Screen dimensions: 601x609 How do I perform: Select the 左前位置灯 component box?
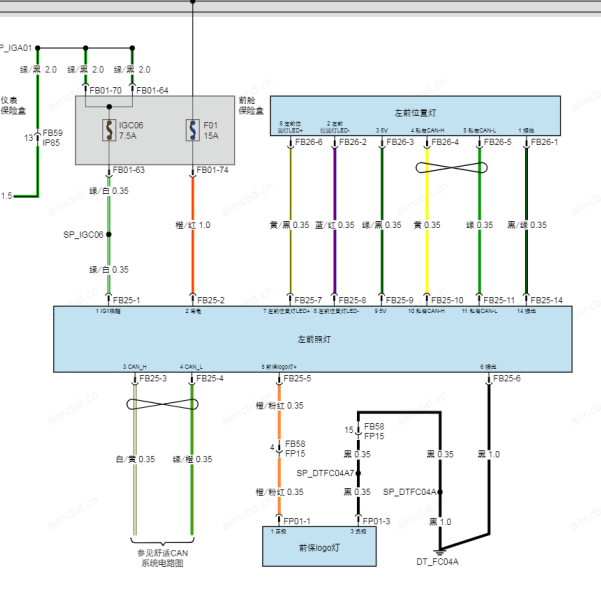(x=415, y=116)
